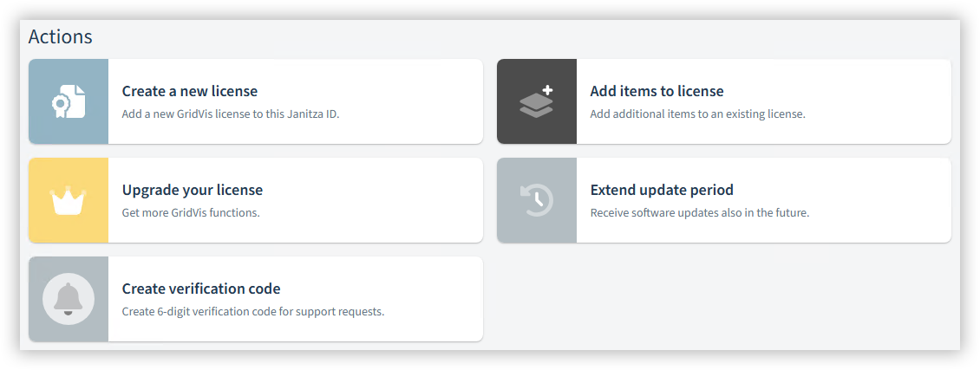Click the clock history icon
The image size is (980, 370).
536,199
